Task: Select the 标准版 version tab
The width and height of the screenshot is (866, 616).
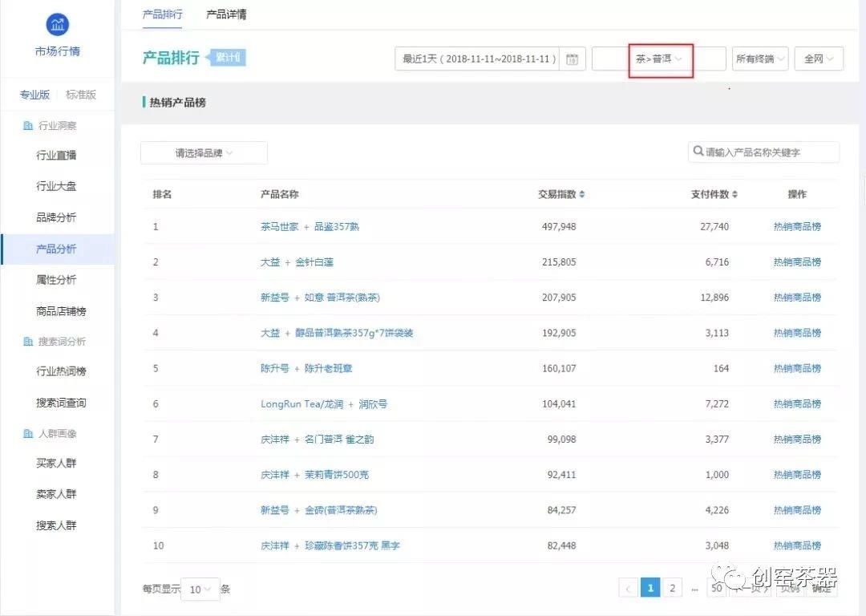Action: tap(81, 95)
